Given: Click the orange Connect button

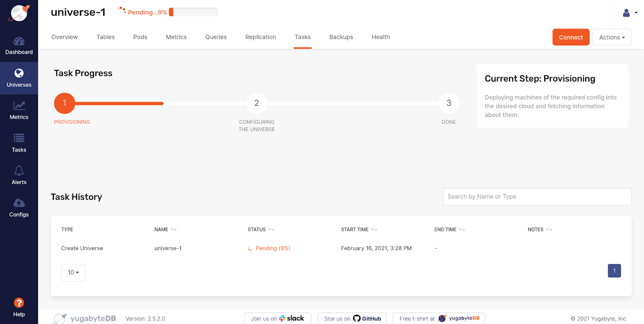Looking at the screenshot, I should click(x=571, y=37).
